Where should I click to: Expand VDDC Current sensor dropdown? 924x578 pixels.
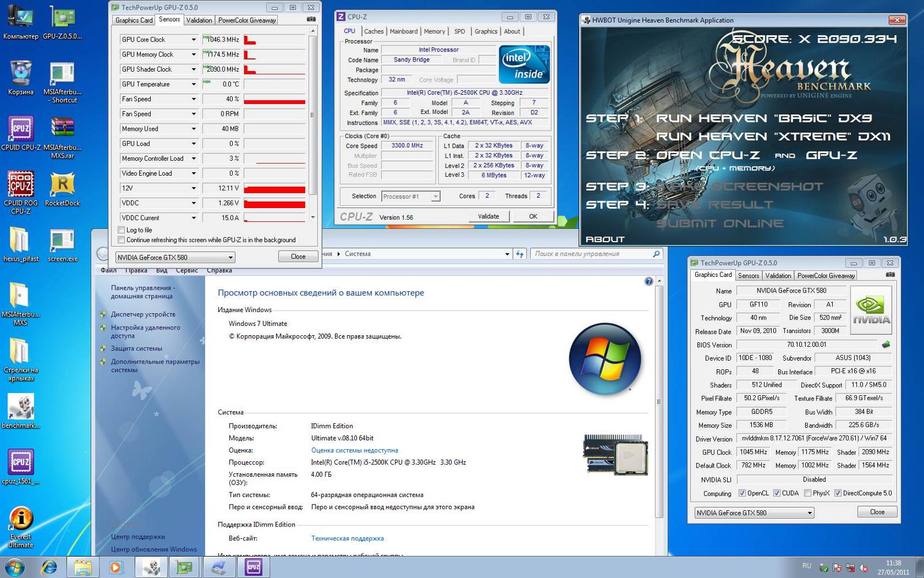pos(193,218)
